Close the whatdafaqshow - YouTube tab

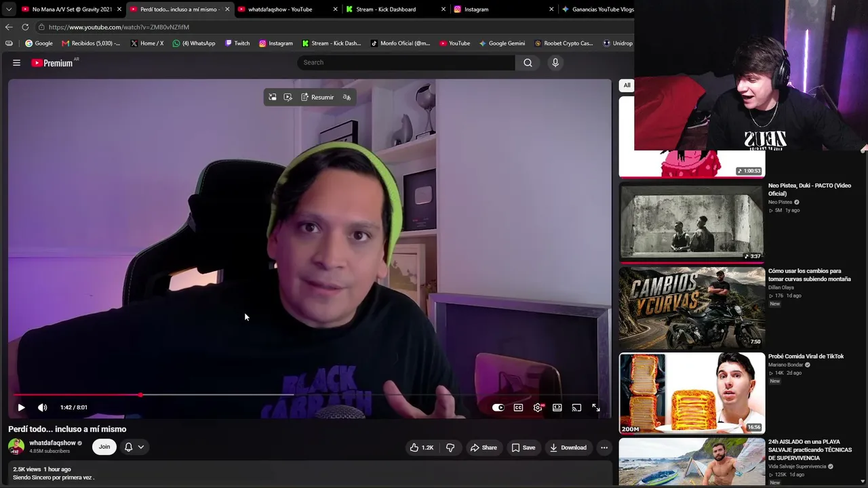[335, 9]
